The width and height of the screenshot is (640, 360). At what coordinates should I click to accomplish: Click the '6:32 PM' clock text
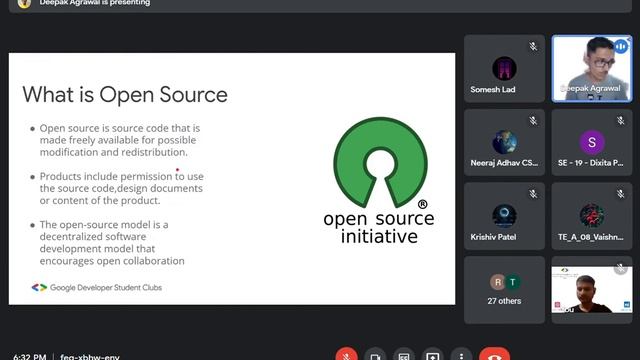[29, 357]
